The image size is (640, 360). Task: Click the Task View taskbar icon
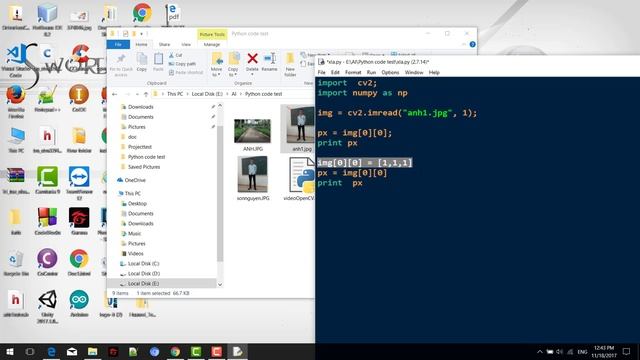30,351
